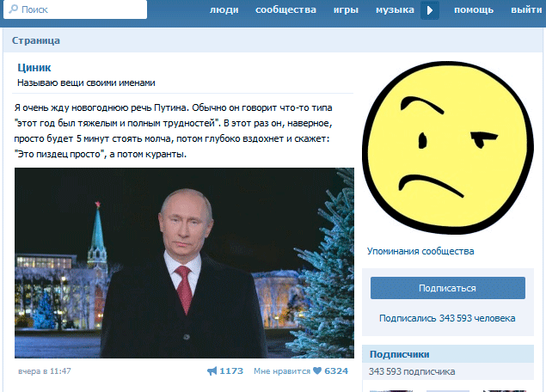Open музыка in the top bar
This screenshot has height=392, width=546.
pos(395,9)
